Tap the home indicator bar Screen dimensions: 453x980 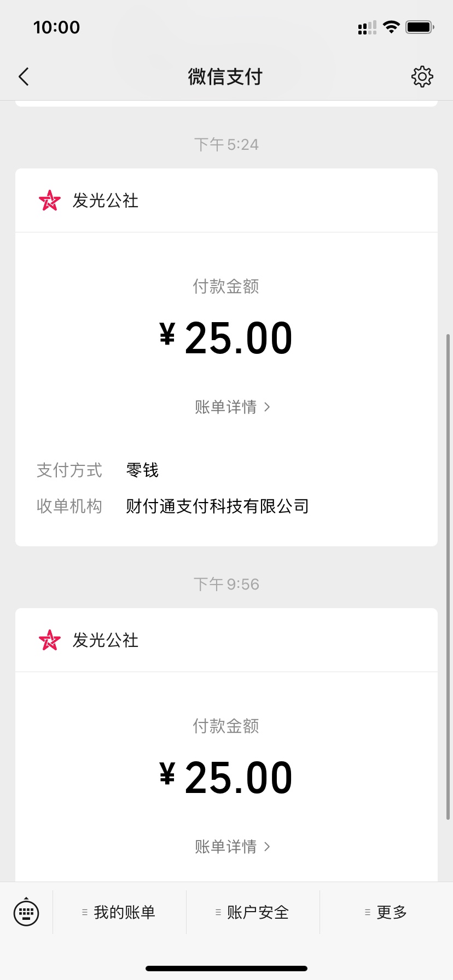(226, 969)
